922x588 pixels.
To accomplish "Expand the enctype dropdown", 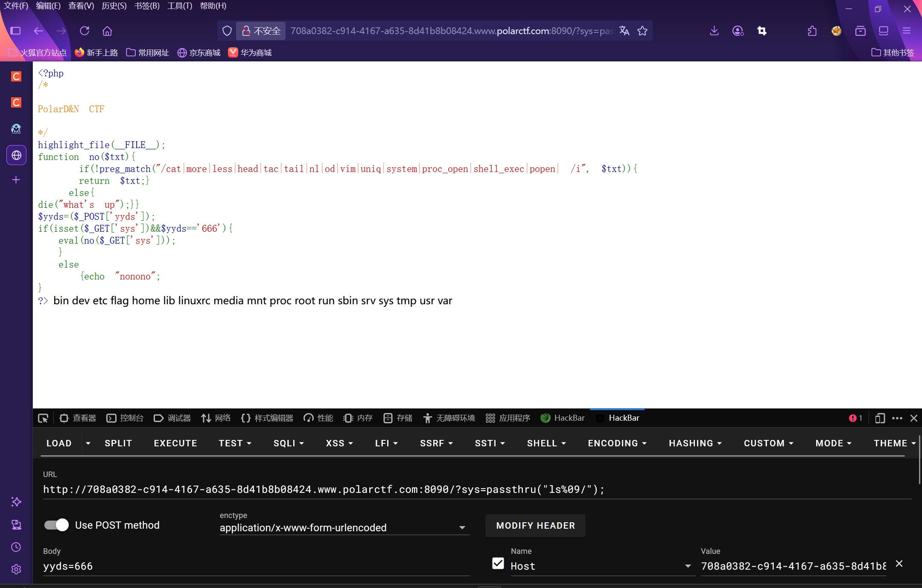I will click(462, 528).
